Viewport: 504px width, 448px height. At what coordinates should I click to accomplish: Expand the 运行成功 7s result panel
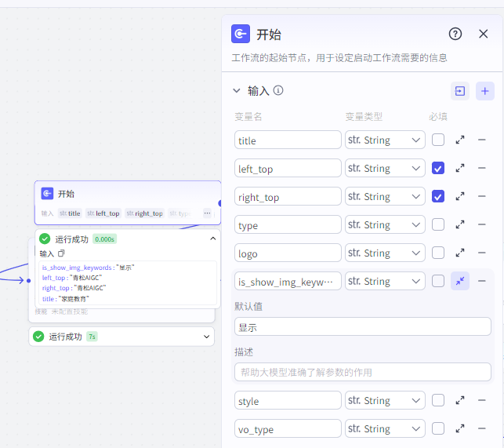pyautogui.click(x=206, y=337)
